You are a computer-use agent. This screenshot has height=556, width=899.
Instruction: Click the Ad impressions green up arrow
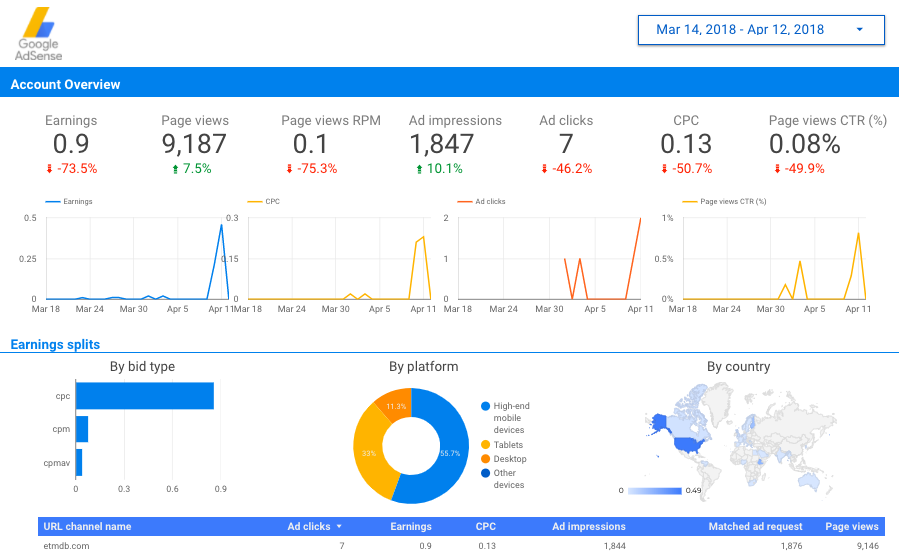click(419, 169)
